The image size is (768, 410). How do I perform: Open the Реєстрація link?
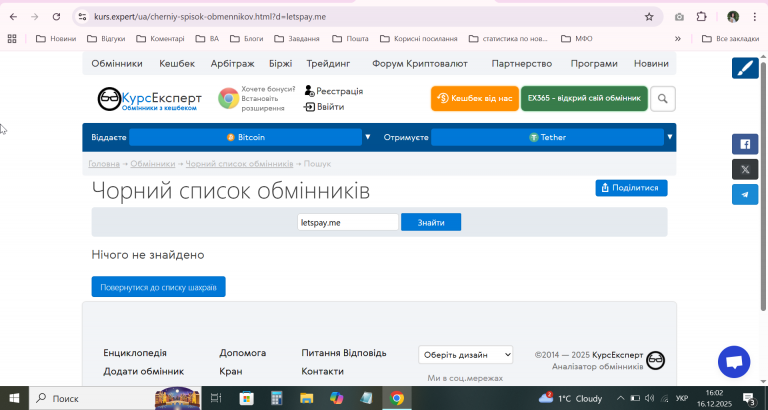coord(334,91)
